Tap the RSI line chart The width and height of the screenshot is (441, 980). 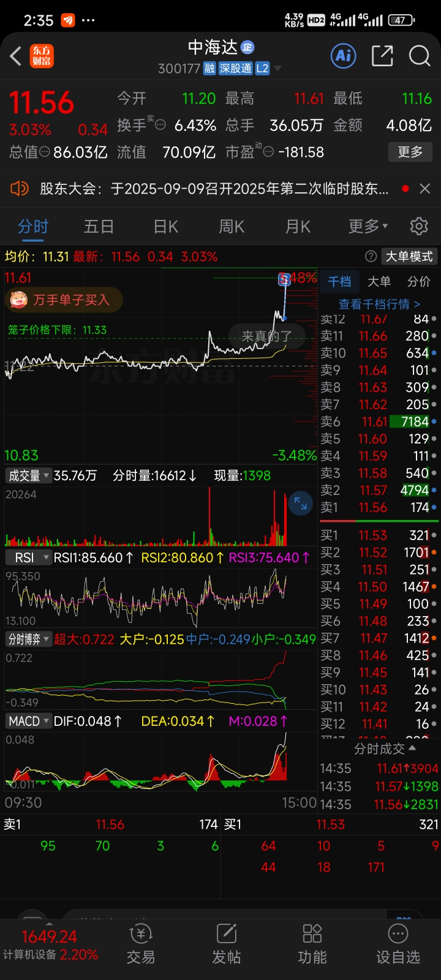coord(161,598)
